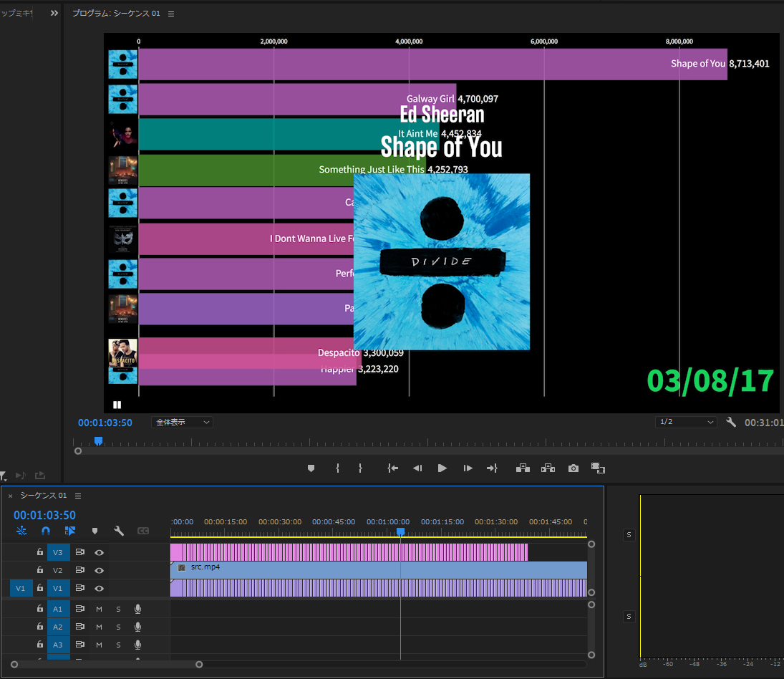
Task: Click program monitor playhead marker
Action: [x=99, y=440]
